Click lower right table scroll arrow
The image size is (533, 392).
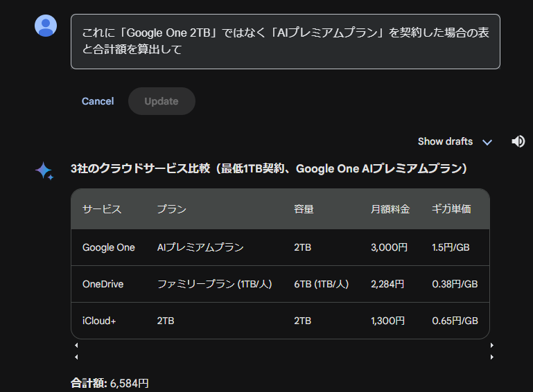coord(492,357)
